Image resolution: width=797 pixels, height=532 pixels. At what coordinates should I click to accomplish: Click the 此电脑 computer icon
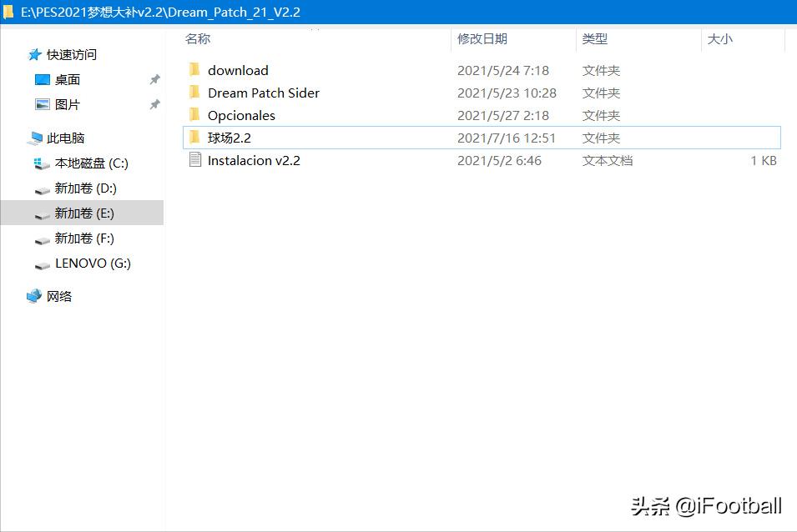click(x=35, y=138)
